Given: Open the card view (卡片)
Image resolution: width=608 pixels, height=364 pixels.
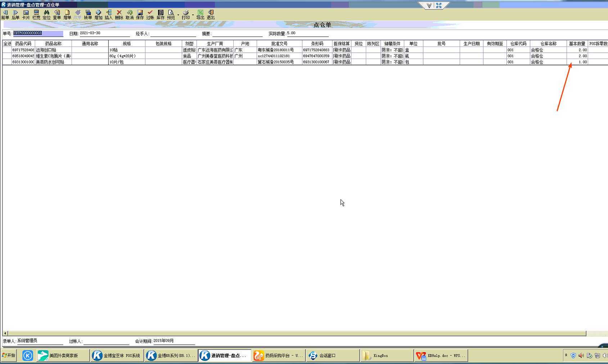Looking at the screenshot, I should point(26,15).
